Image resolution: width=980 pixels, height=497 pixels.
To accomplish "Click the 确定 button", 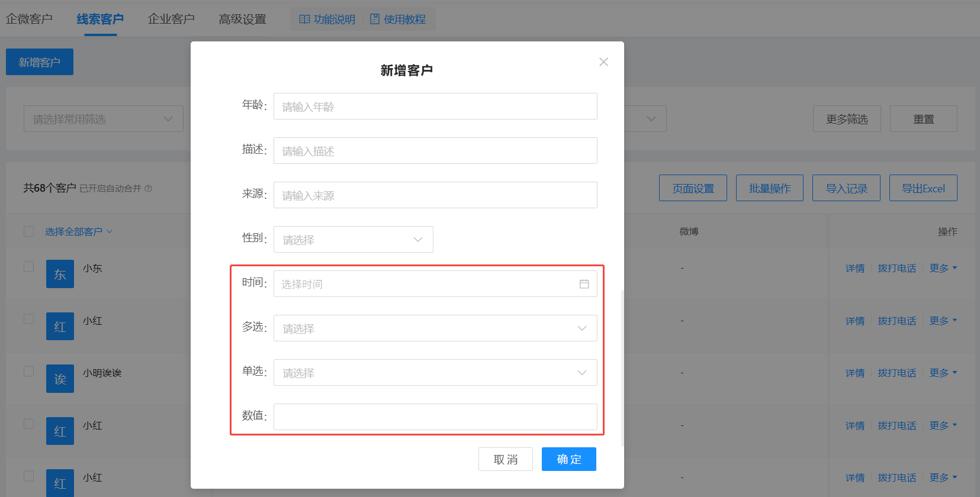I will tap(569, 459).
